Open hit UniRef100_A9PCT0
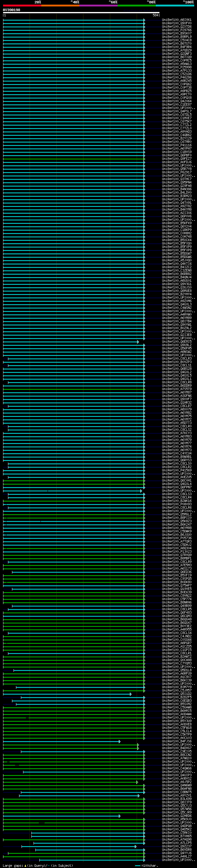Image resolution: width=197 pixels, height=868 pixels. (176, 94)
